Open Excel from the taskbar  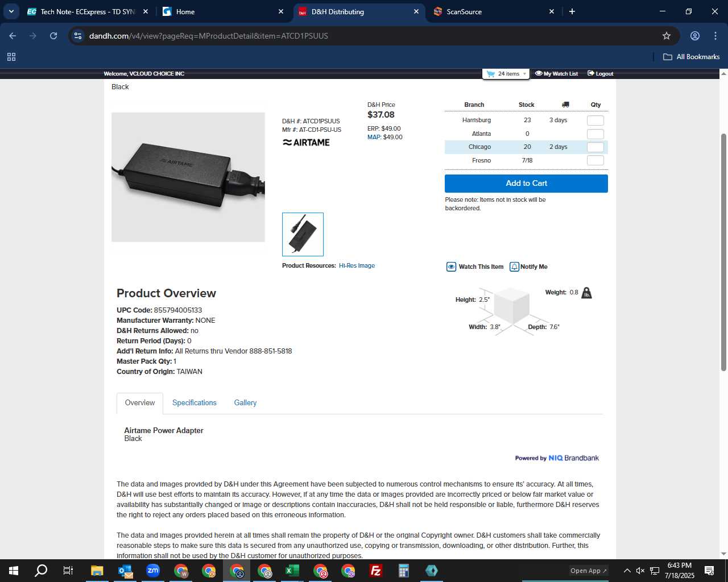tap(292, 571)
